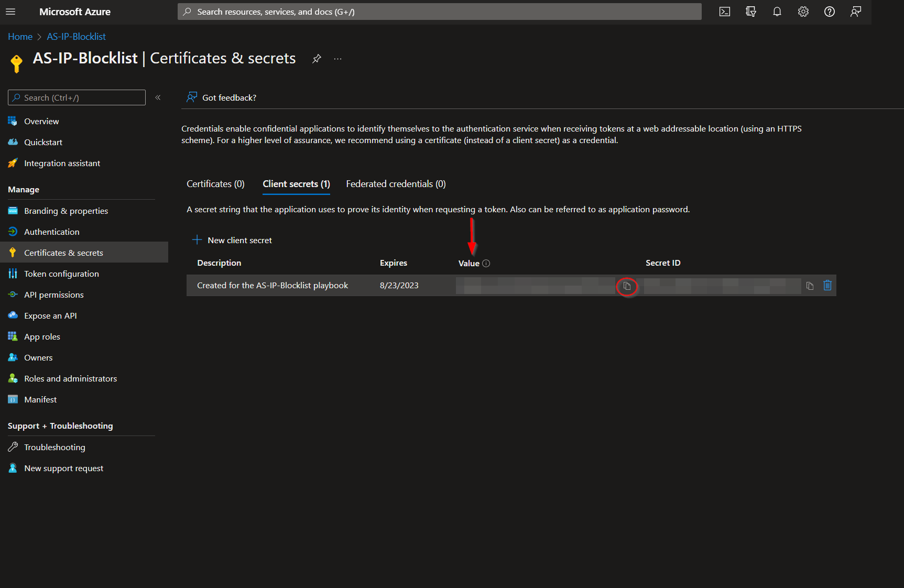Click the AS-IP-Blocklist breadcrumb link
904x588 pixels.
[x=76, y=37]
